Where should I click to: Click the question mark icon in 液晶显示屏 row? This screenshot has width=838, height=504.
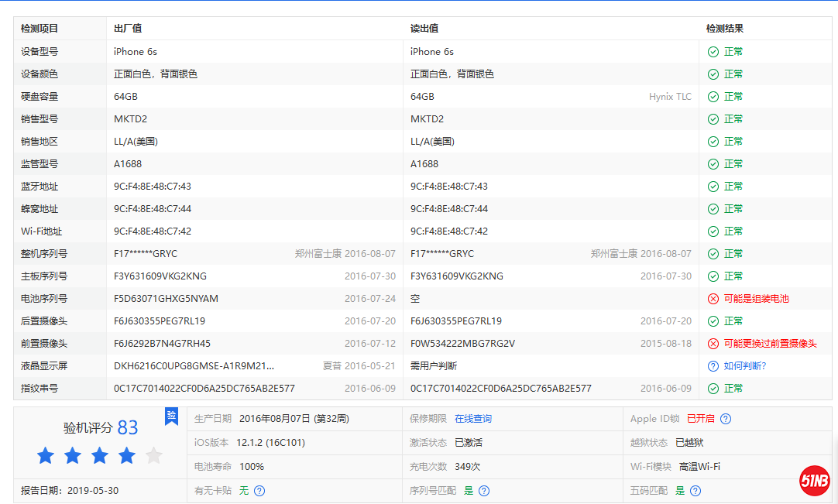pyautogui.click(x=713, y=366)
